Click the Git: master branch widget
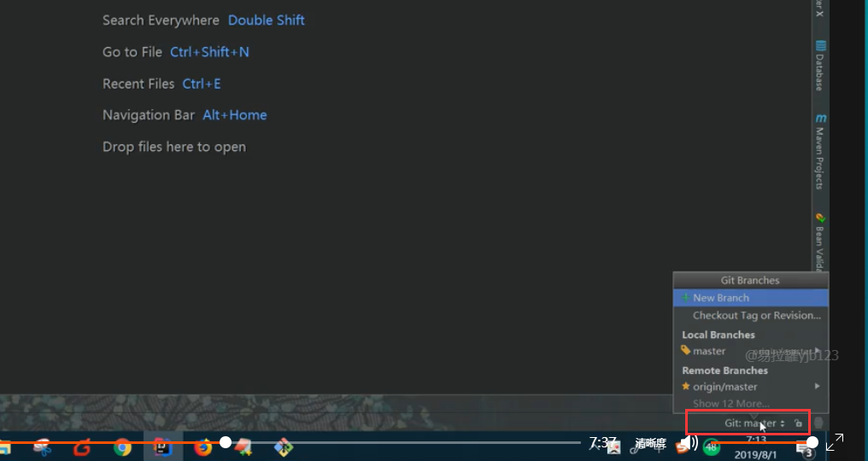Screen dimensions: 868x461 (754, 423)
